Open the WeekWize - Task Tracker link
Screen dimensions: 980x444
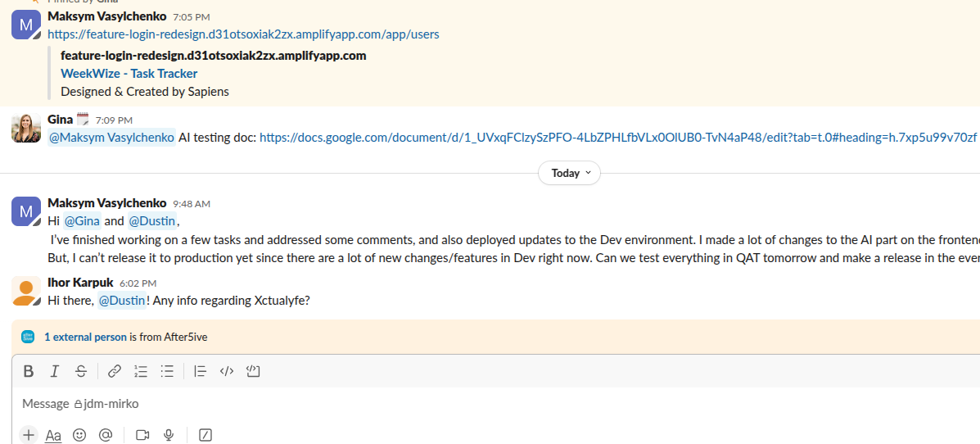click(x=129, y=74)
